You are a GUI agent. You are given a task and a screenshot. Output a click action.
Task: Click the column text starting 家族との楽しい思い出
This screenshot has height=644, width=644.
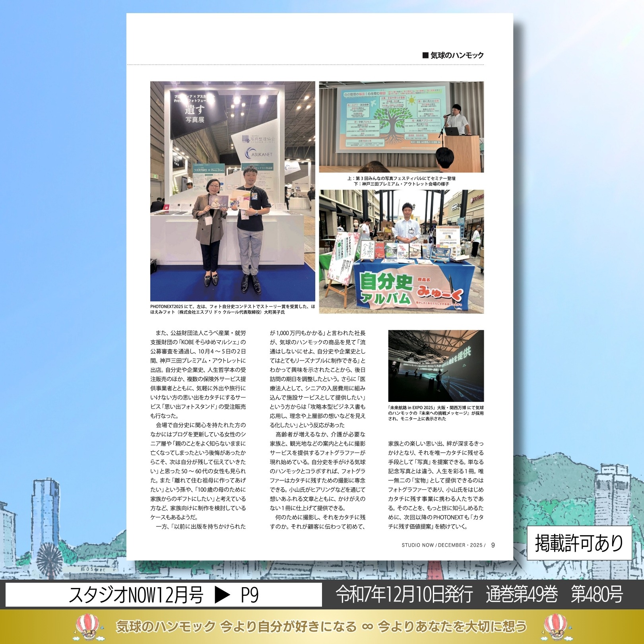tap(436, 485)
